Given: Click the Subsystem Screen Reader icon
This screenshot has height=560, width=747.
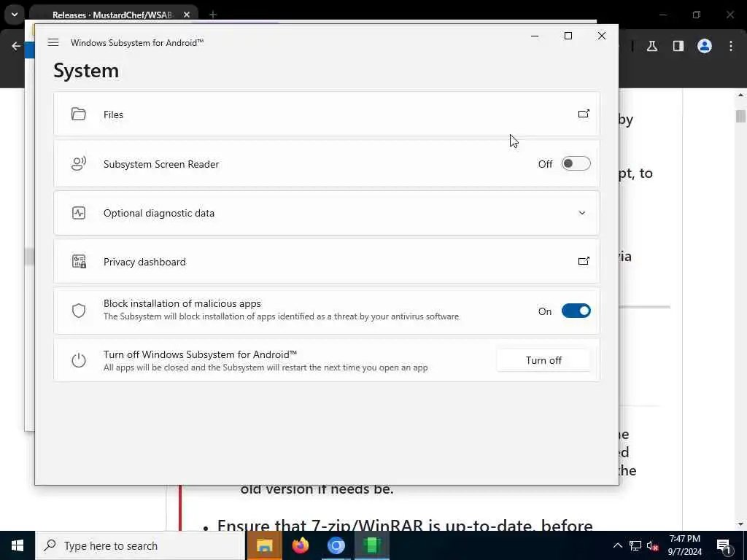Looking at the screenshot, I should (79, 164).
